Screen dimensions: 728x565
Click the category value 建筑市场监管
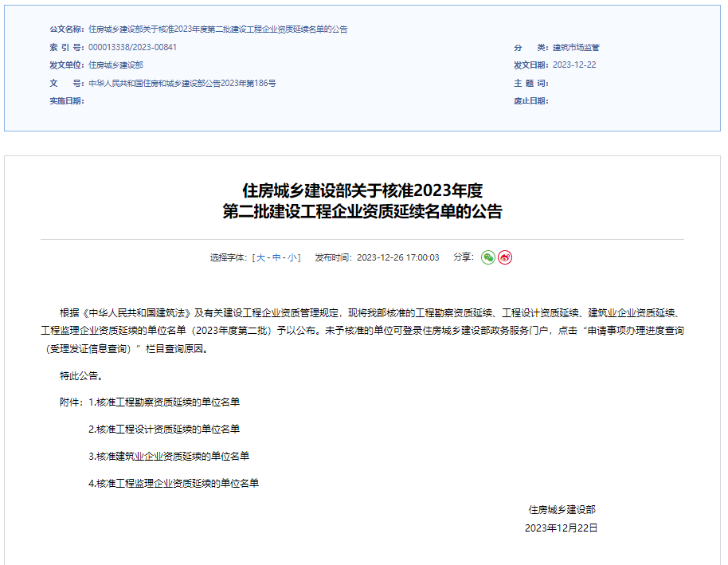tap(576, 48)
